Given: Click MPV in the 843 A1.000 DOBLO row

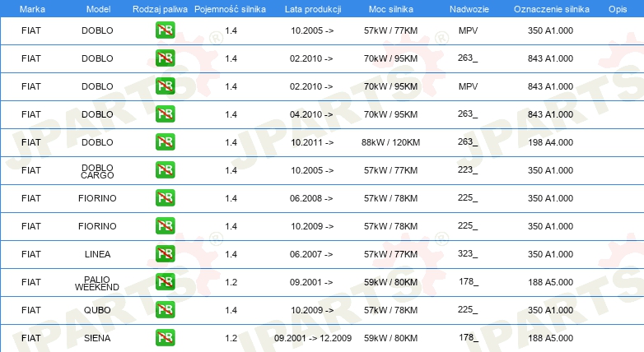Looking at the screenshot, I should (469, 86).
